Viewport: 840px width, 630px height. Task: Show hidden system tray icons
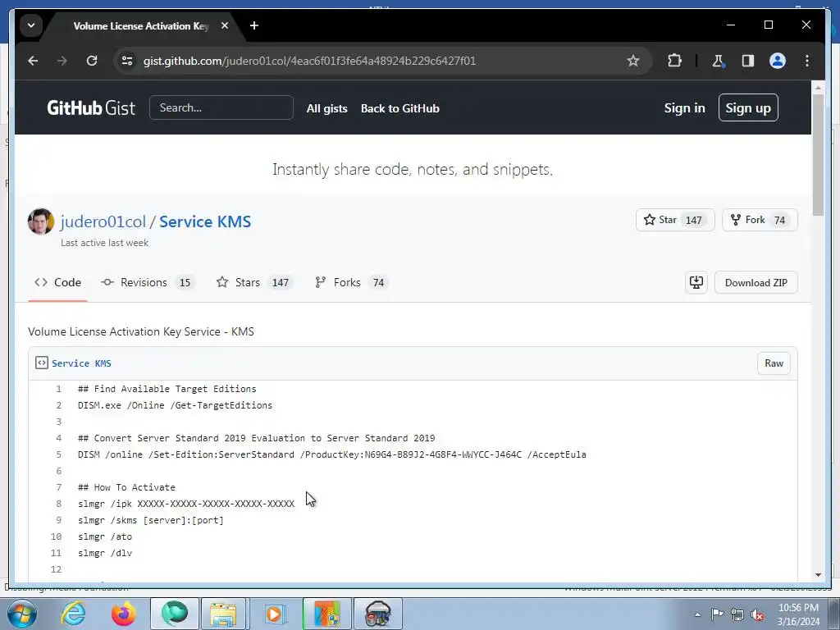point(697,614)
